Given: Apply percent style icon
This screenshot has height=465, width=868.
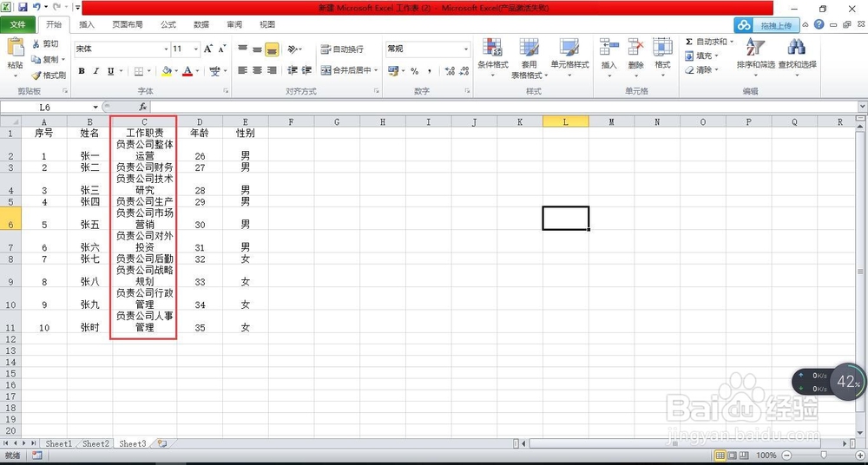Looking at the screenshot, I should 414,71.
